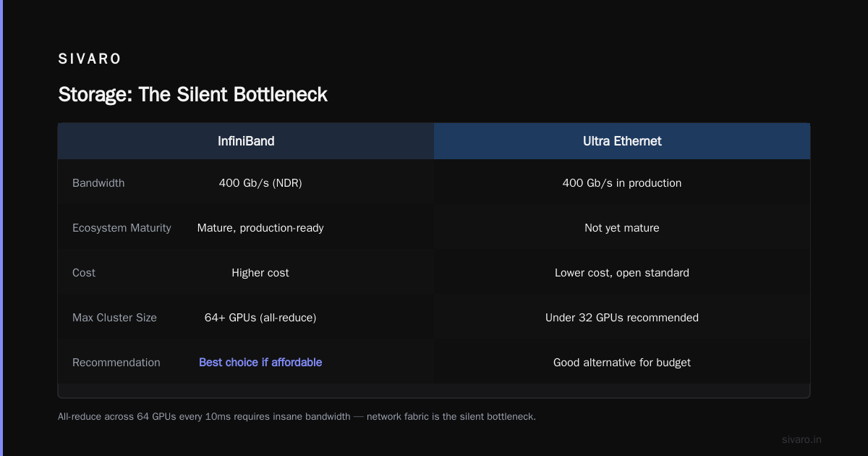Click the highlighted 'Best choice if affordable' text
This screenshot has width=868, height=456.
[x=260, y=363]
